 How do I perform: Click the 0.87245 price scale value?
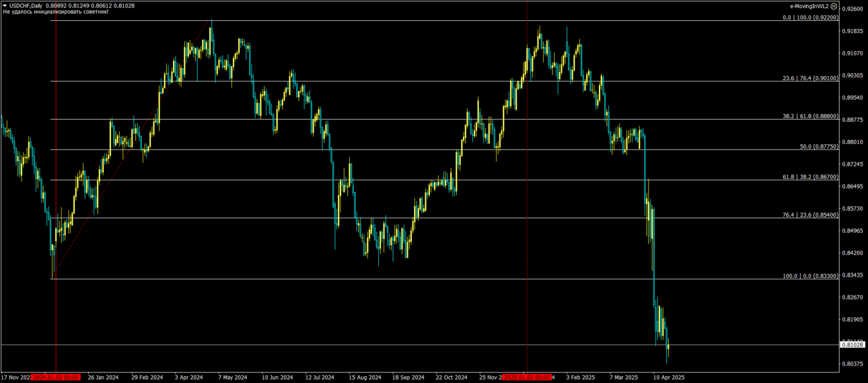coord(853,164)
